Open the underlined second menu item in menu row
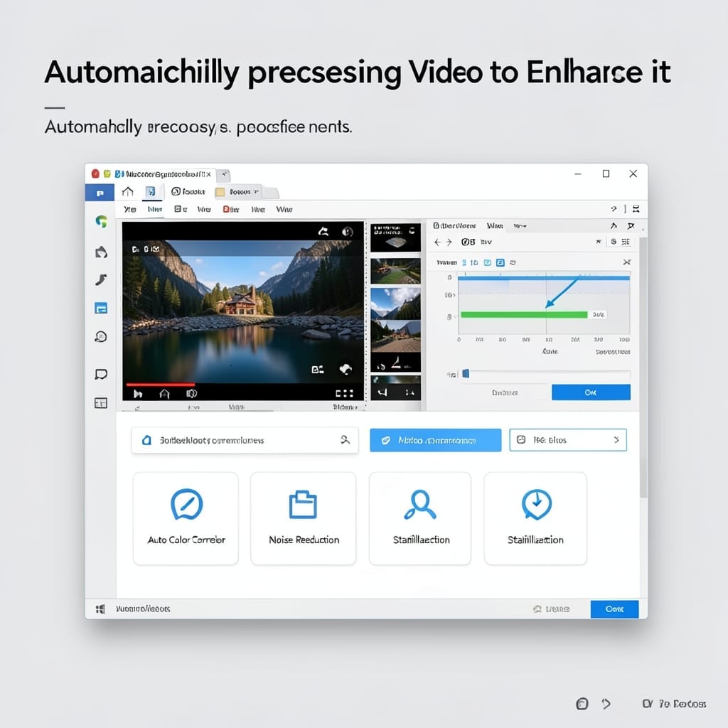Screen dimensions: 728x728 point(154,210)
